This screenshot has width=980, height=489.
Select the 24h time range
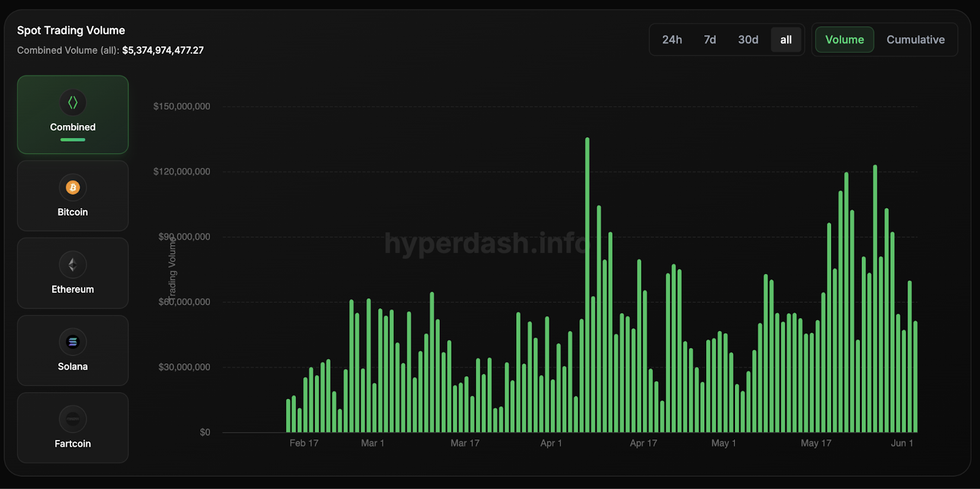coord(672,40)
